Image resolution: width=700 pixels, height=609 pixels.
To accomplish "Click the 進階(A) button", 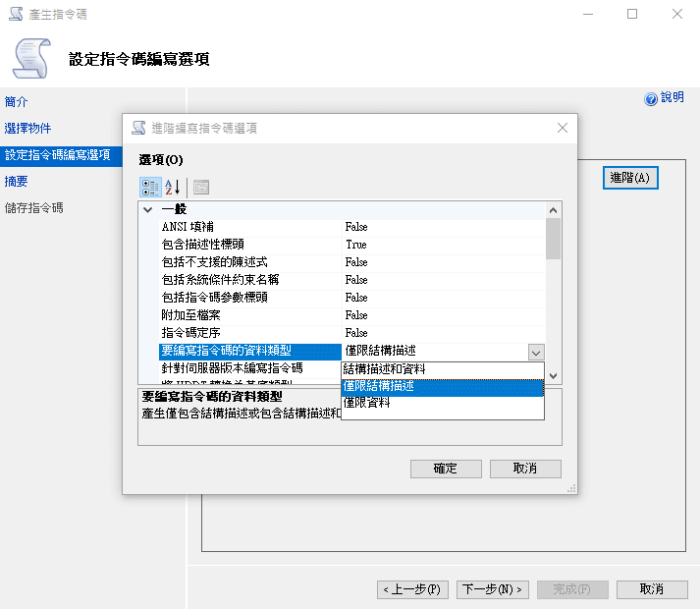I will coord(629,178).
